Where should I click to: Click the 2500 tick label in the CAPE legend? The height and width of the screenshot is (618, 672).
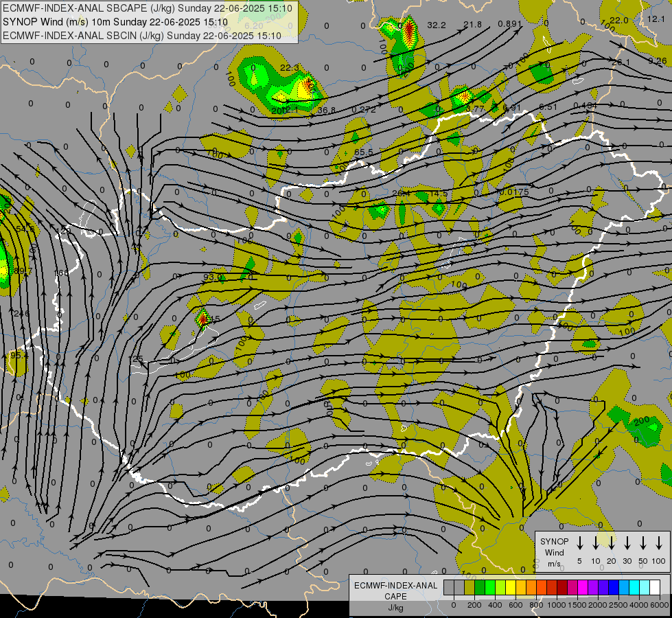tap(618, 605)
